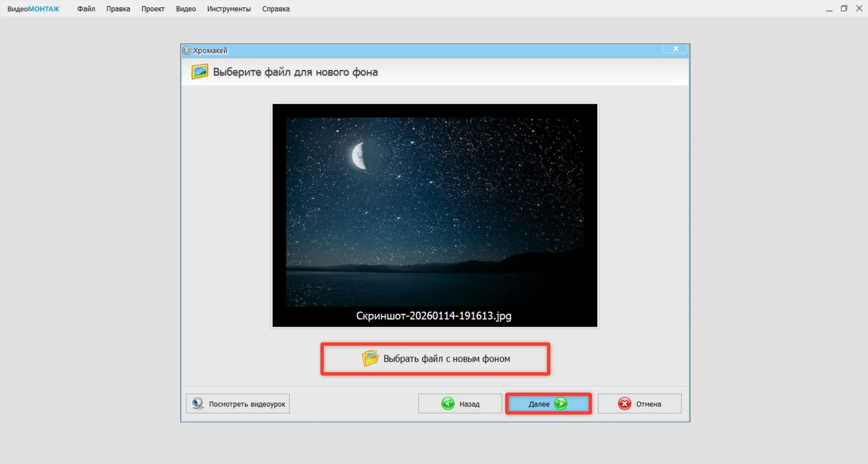Click the file name Скриншот-20260114-191613.jpg
The width and height of the screenshot is (868, 464).
click(434, 316)
